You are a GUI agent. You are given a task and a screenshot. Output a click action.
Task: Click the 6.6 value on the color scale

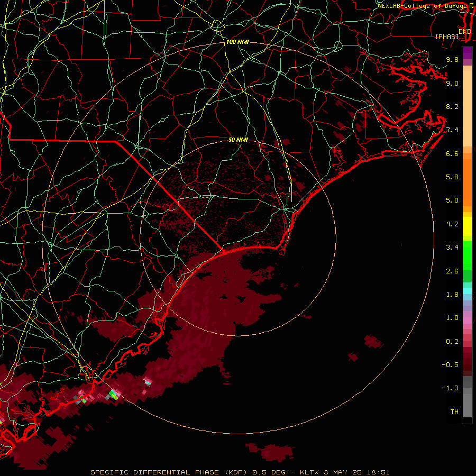point(452,153)
